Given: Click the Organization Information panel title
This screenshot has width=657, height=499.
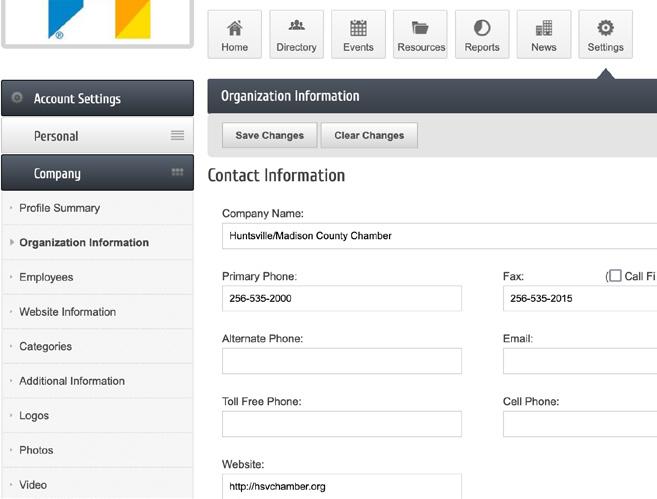Looking at the screenshot, I should point(290,96).
